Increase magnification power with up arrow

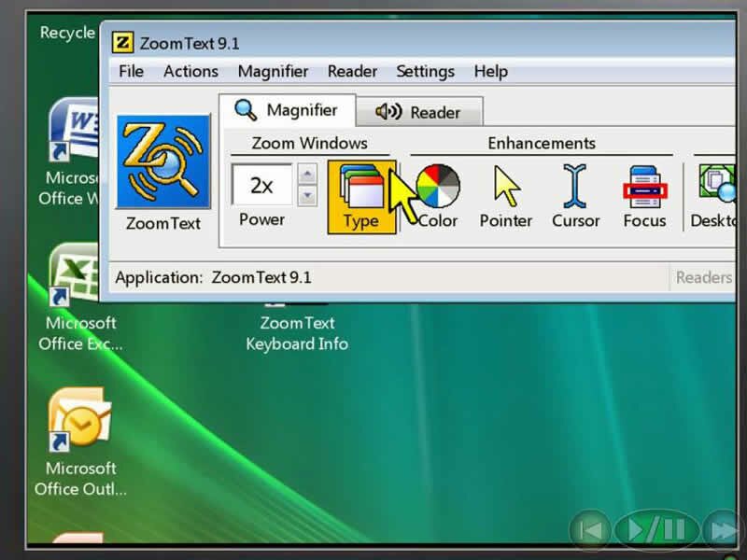click(x=307, y=174)
